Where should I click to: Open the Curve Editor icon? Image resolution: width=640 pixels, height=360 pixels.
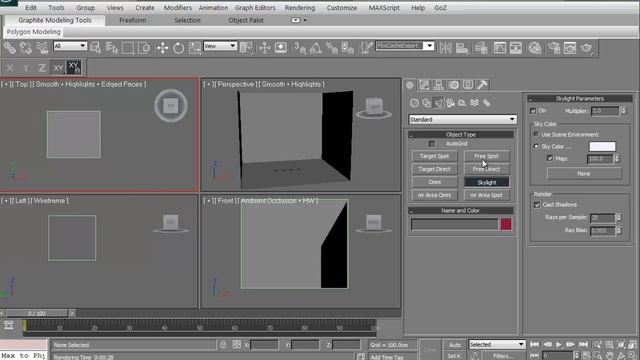pyautogui.click(x=500, y=48)
